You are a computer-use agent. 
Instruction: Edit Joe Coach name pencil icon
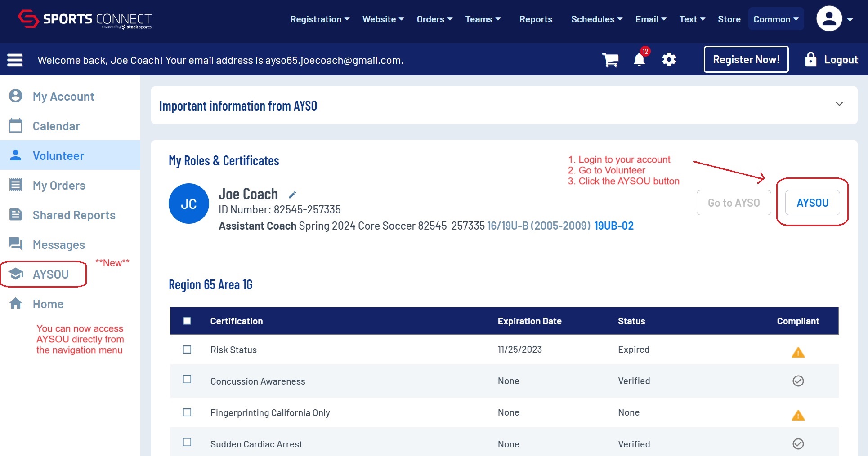click(x=292, y=195)
